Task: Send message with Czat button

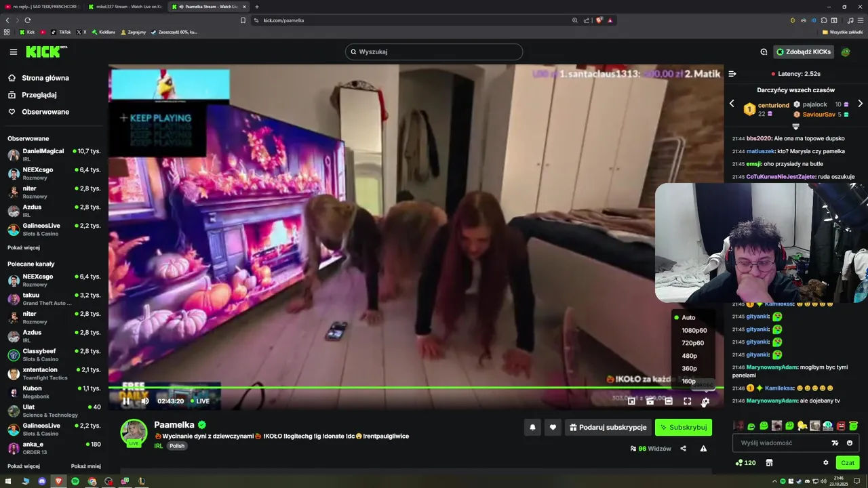Action: coord(848,462)
